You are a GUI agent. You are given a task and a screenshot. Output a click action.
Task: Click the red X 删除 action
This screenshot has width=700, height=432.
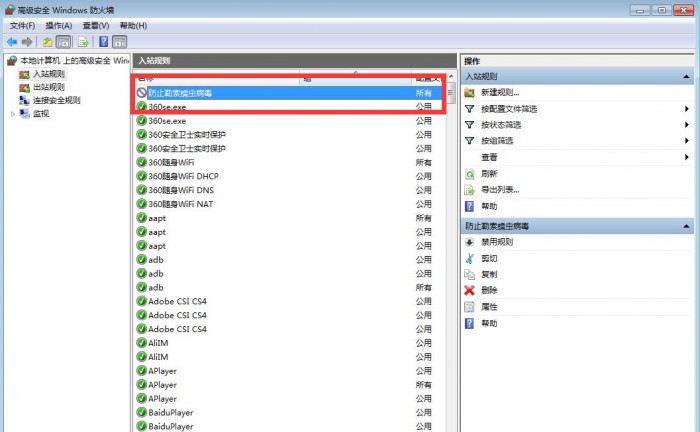(489, 290)
